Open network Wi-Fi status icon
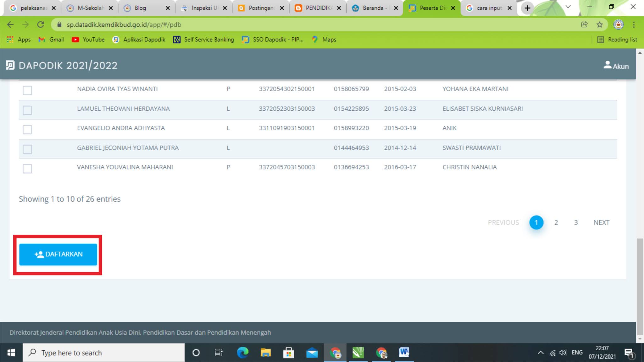The image size is (644, 362). click(552, 353)
